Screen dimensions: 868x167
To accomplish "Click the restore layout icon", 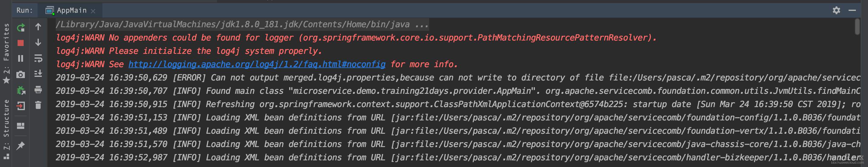I will pos(21,126).
